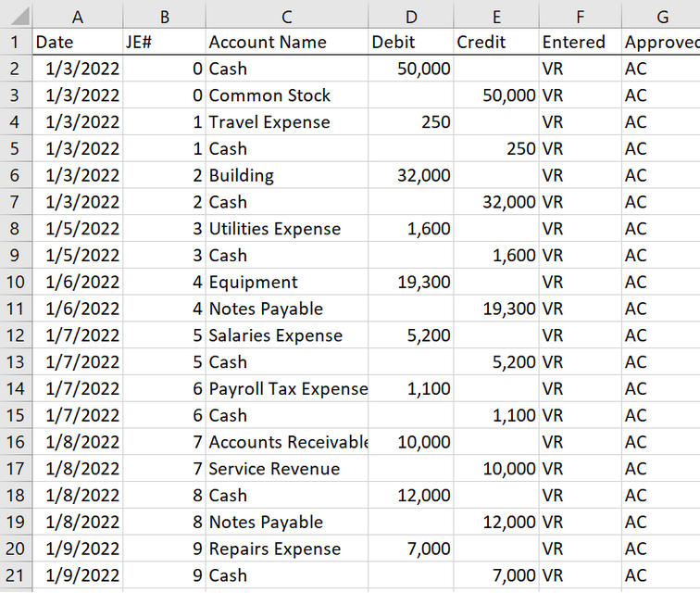This screenshot has width=700, height=593.
Task: Click credit value 7,000 in row 21
Action: [x=496, y=575]
